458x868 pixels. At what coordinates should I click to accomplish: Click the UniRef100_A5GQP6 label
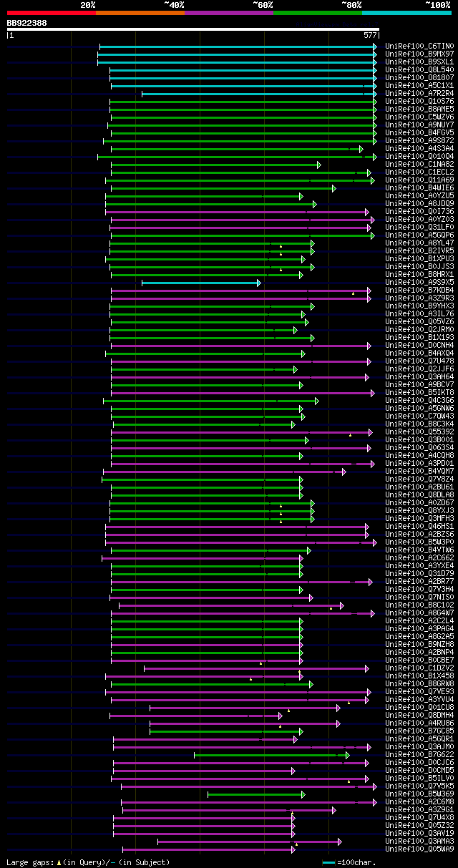point(419,235)
